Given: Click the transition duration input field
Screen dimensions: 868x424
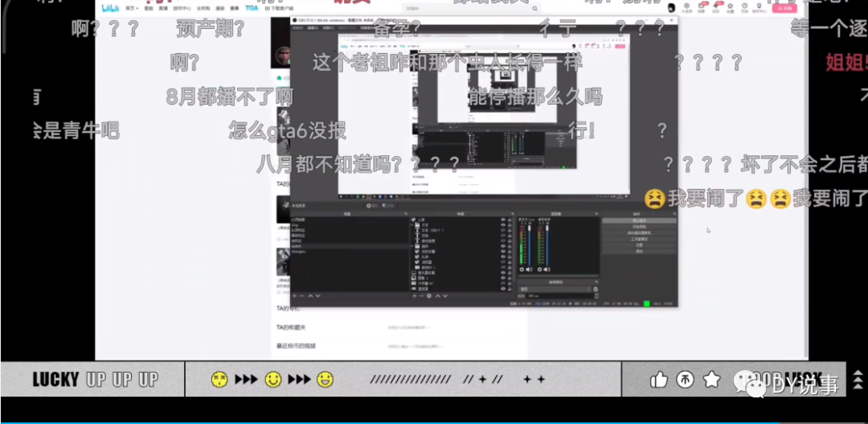Looking at the screenshot, I should (x=559, y=296).
